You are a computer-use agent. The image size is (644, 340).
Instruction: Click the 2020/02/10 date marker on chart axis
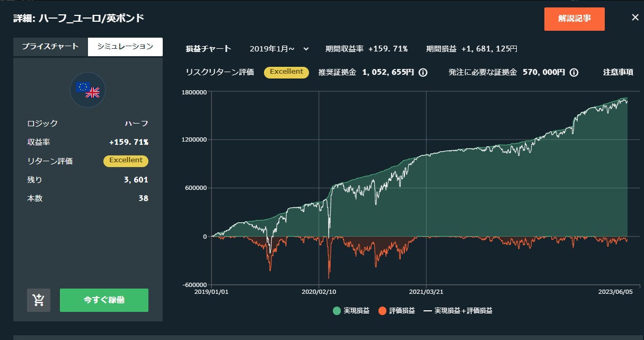point(319,291)
